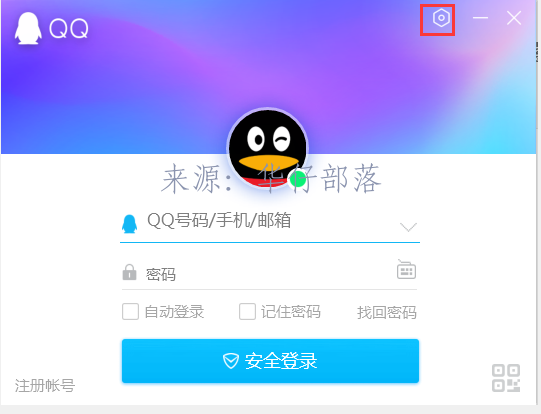This screenshot has height=414, width=541.
Task: Tick the 记住密码 checkbox
Action: 247,312
